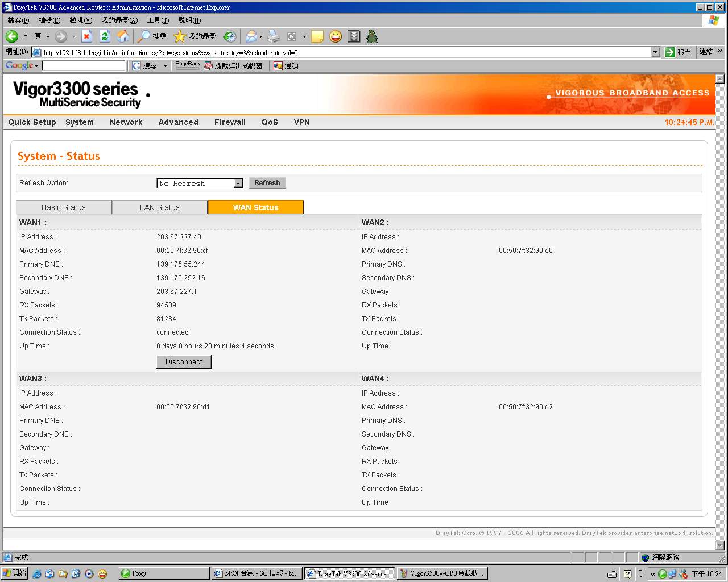Image resolution: width=728 pixels, height=582 pixels.
Task: Open the QoS menu
Action: (270, 122)
